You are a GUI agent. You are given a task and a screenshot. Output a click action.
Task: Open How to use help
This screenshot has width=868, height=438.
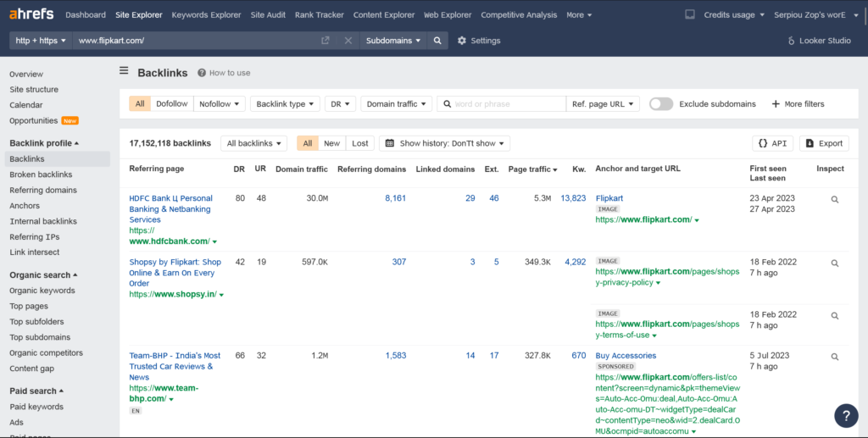[x=224, y=73]
